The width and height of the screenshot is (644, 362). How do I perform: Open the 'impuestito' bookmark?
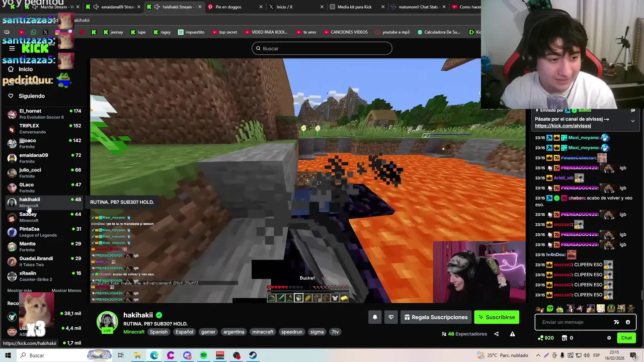coord(191,32)
